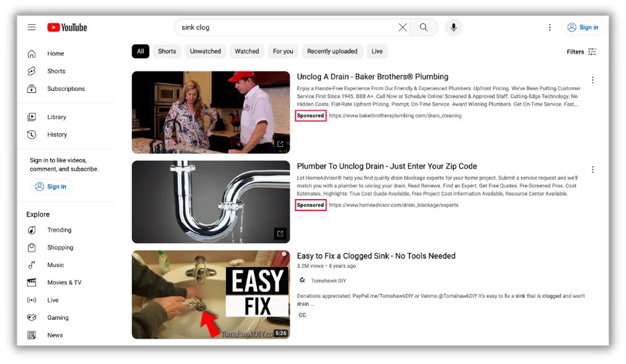Select the Live filter chip

(x=377, y=51)
